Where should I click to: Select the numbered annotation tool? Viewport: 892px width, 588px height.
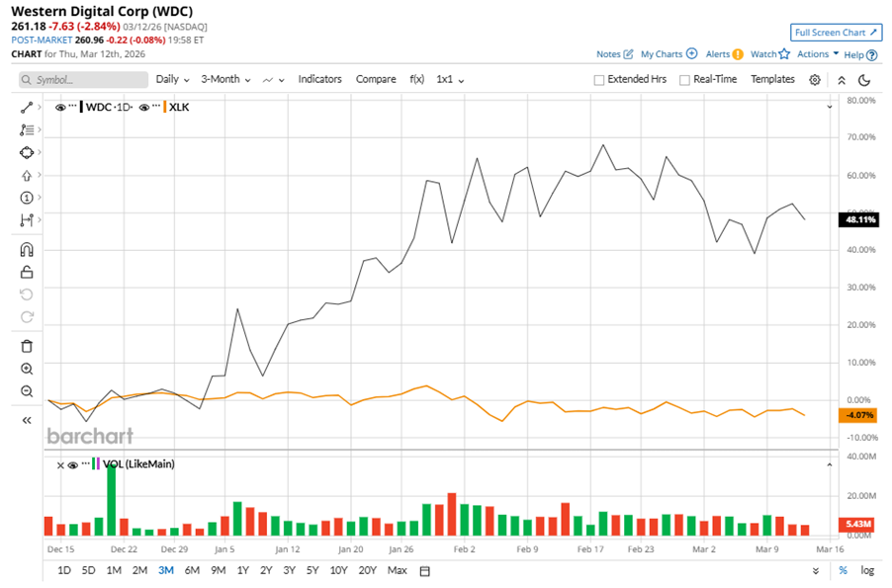coord(26,198)
